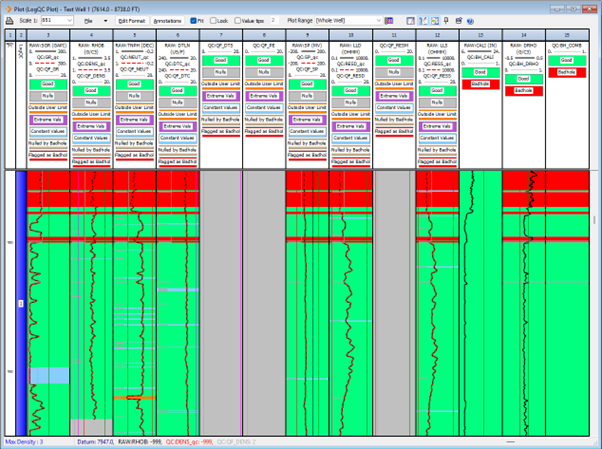Click the Good swatch in track 3 legend
Screen dimensions: 602x449
(x=48, y=84)
